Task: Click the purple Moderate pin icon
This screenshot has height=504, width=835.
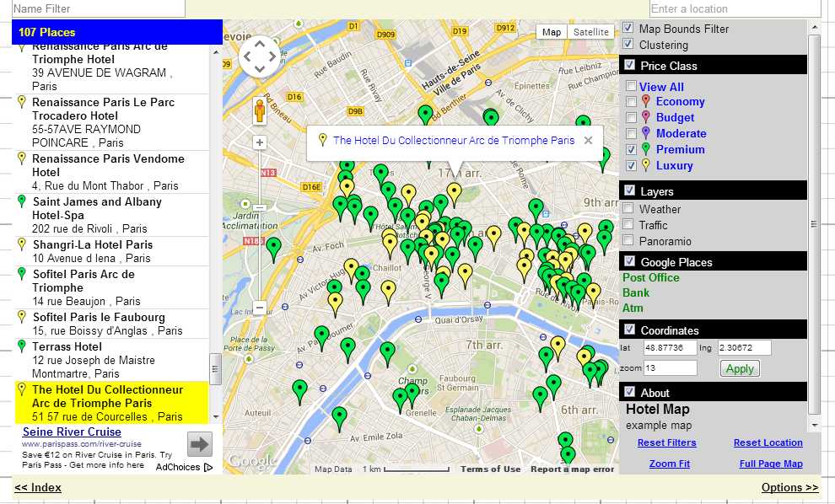Action: [x=646, y=132]
